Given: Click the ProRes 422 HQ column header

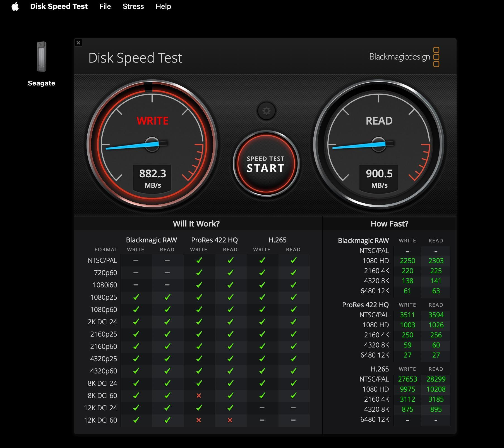Looking at the screenshot, I should tap(214, 240).
